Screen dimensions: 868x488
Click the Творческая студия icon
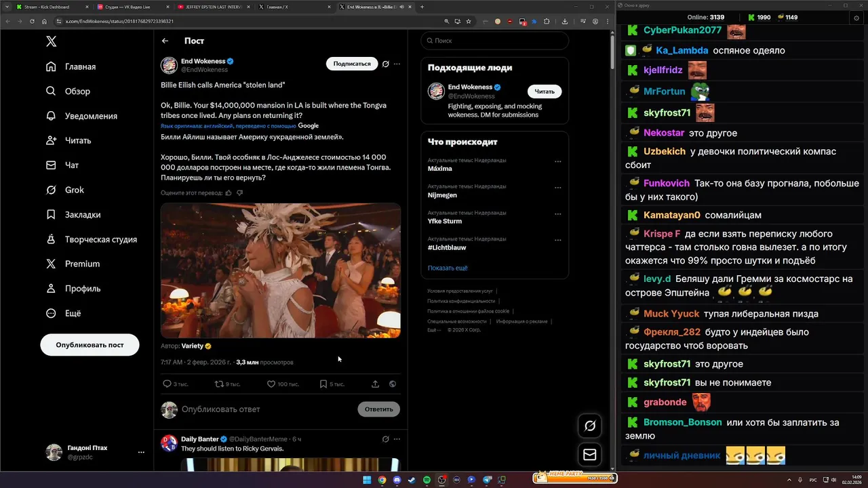click(x=51, y=239)
